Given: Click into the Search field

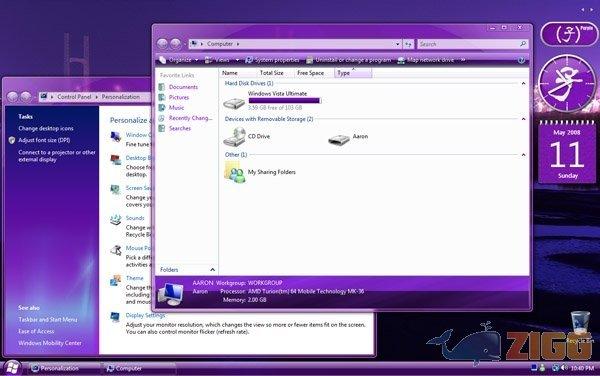Looking at the screenshot, I should (469, 44).
